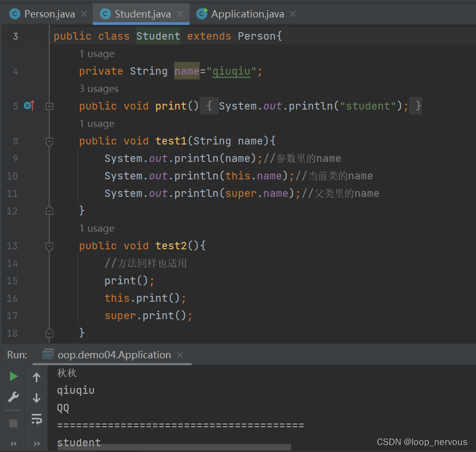476x452 pixels.
Task: Collapse the test2 method at line 13
Action: click(x=49, y=246)
